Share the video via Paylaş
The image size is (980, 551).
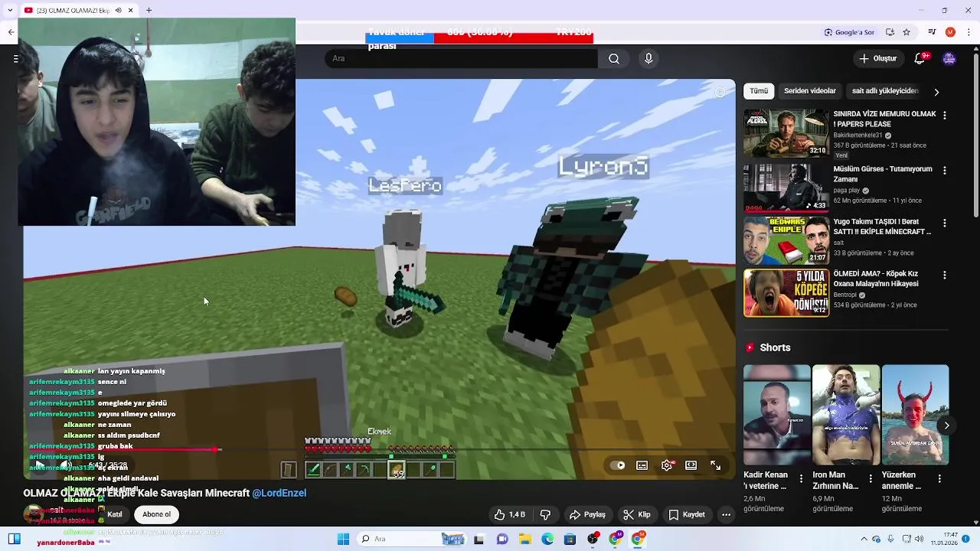pos(587,514)
